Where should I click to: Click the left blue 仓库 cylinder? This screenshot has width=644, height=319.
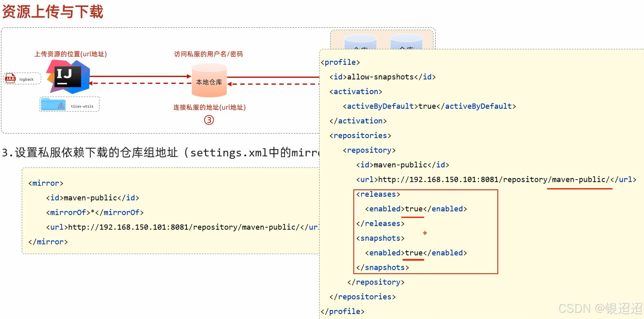[360, 42]
